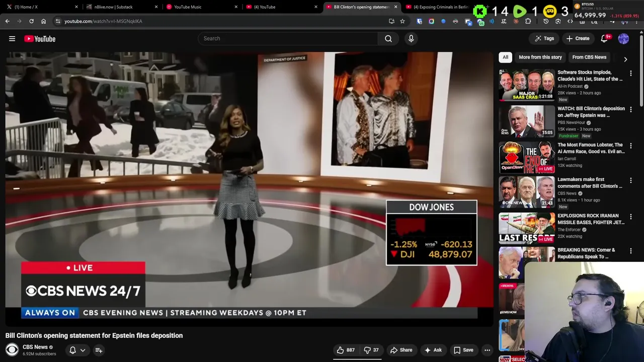
Task: Bookmark this page with the star
Action: [x=403, y=21]
